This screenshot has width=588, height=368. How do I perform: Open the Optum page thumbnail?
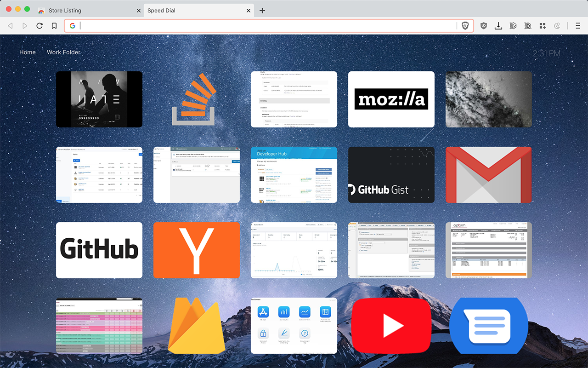tap(489, 250)
